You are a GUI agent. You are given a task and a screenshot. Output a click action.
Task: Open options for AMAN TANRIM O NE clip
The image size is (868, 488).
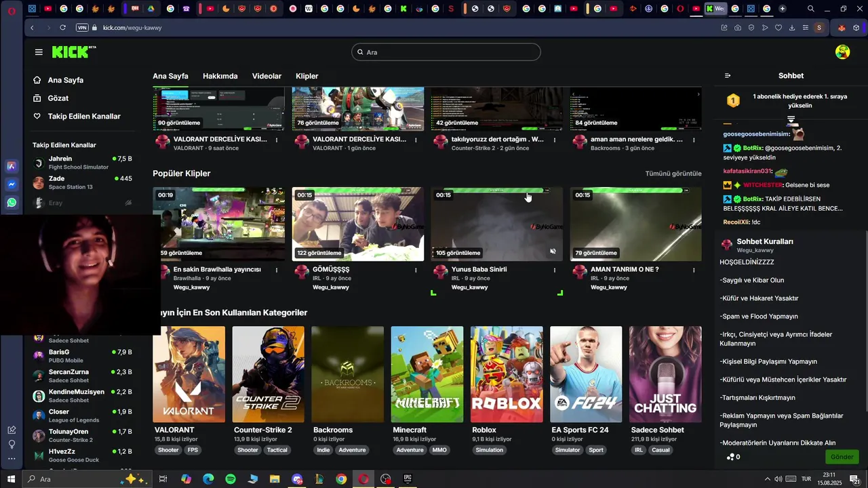[694, 270]
